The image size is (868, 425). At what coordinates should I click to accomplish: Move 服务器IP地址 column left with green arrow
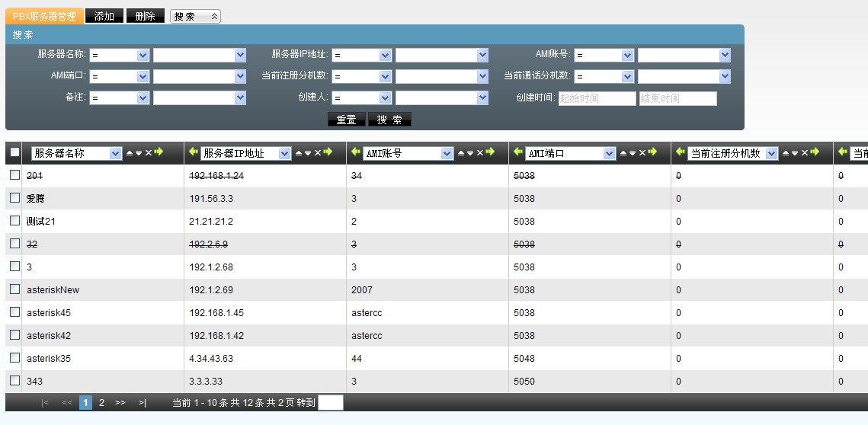click(194, 152)
